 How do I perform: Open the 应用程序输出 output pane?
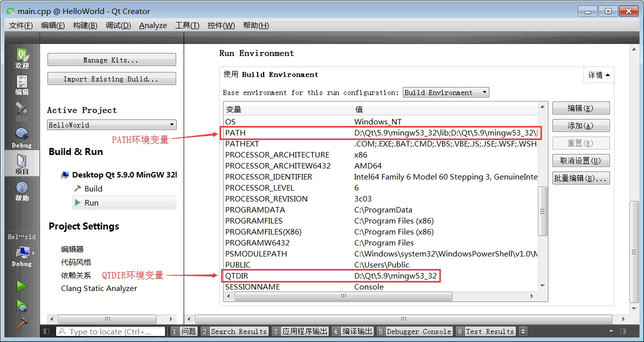pyautogui.click(x=300, y=331)
